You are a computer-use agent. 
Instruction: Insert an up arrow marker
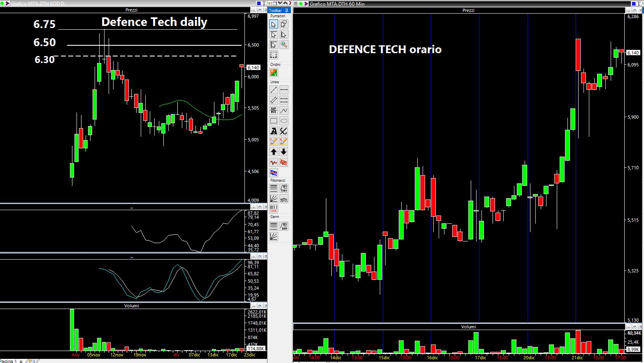tap(274, 152)
